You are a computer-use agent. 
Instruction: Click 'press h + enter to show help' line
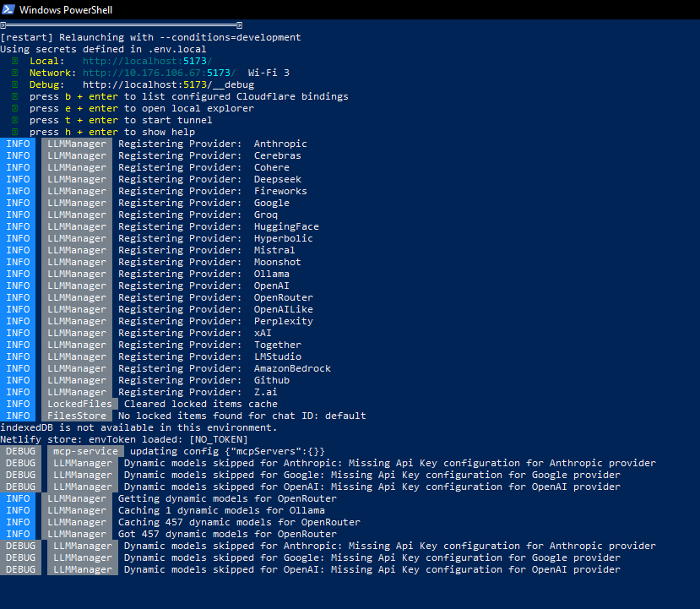point(112,132)
